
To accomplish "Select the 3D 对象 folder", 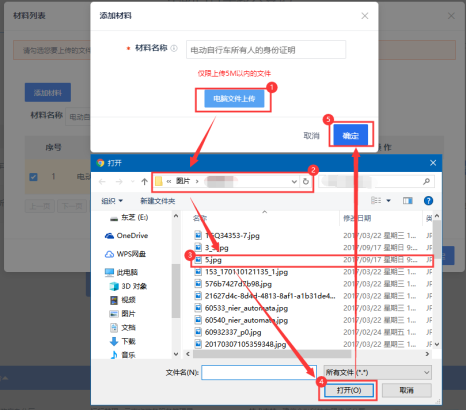I will [128, 286].
